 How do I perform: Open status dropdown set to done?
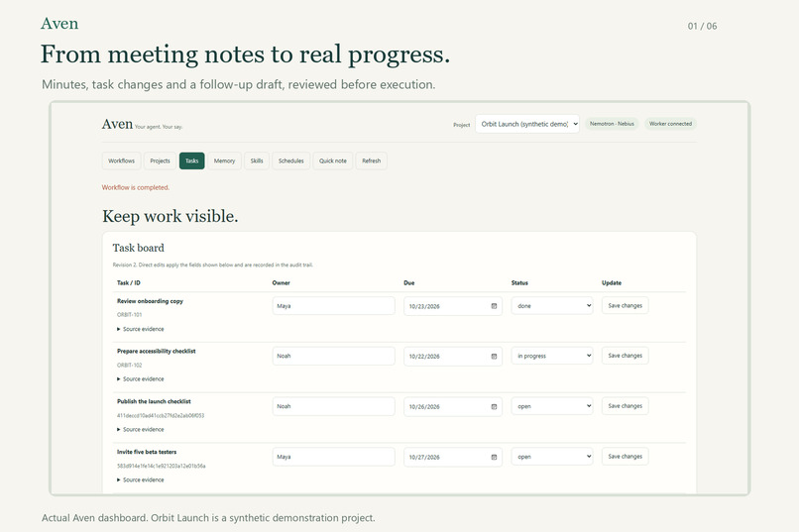(x=552, y=306)
